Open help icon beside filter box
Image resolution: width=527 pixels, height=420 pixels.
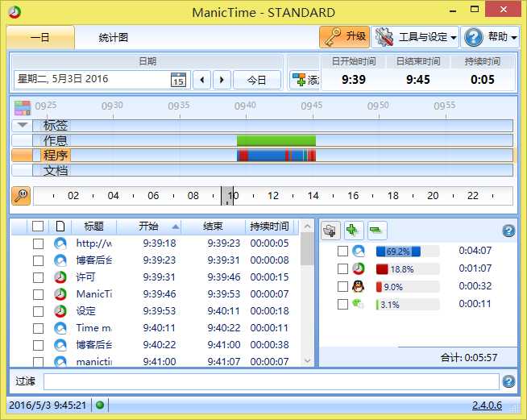(508, 381)
